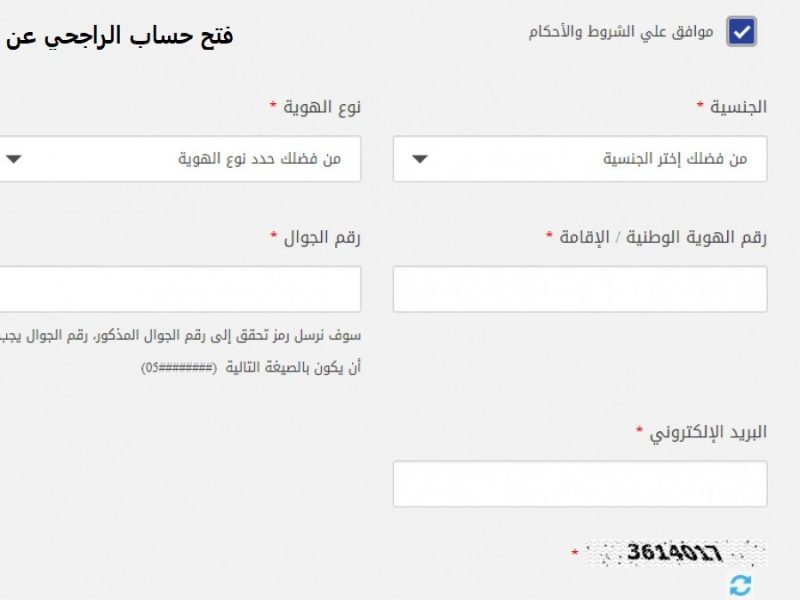Image resolution: width=800 pixels, height=600 pixels.
Task: Focus the رقم الجوال mobile number field
Action: (x=180, y=289)
